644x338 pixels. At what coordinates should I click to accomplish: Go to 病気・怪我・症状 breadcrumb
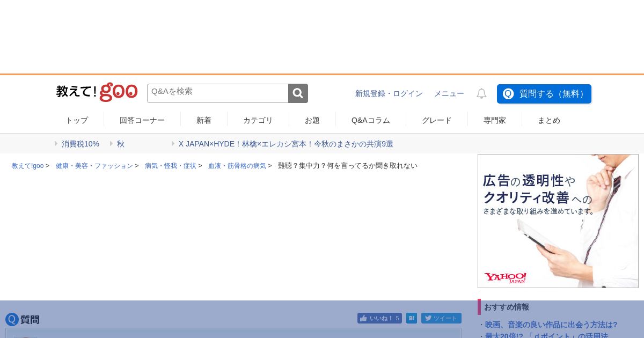coord(171,166)
